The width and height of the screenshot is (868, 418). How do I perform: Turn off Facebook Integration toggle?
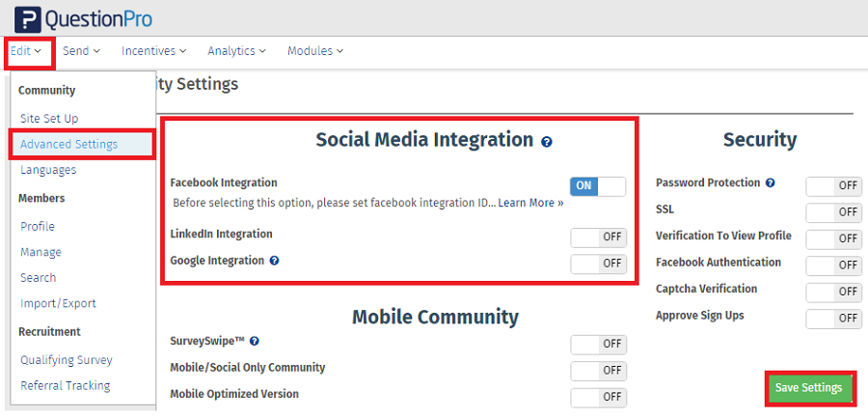tap(598, 186)
